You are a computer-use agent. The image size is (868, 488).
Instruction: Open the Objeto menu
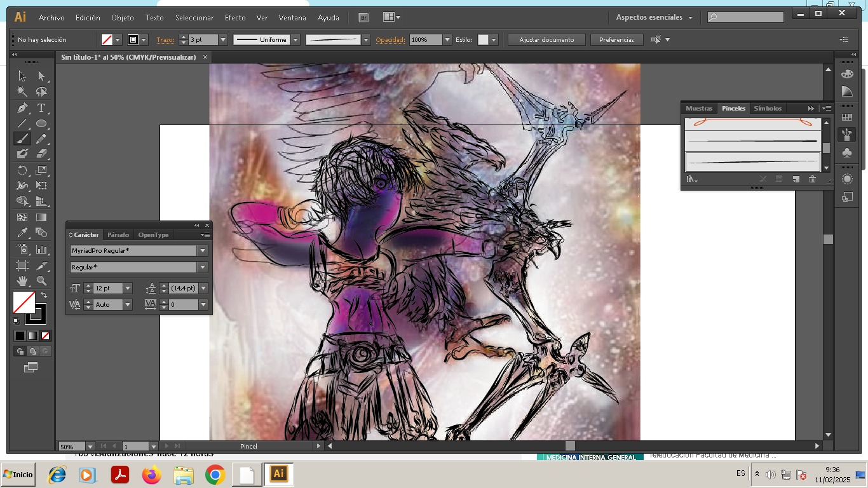pos(123,18)
